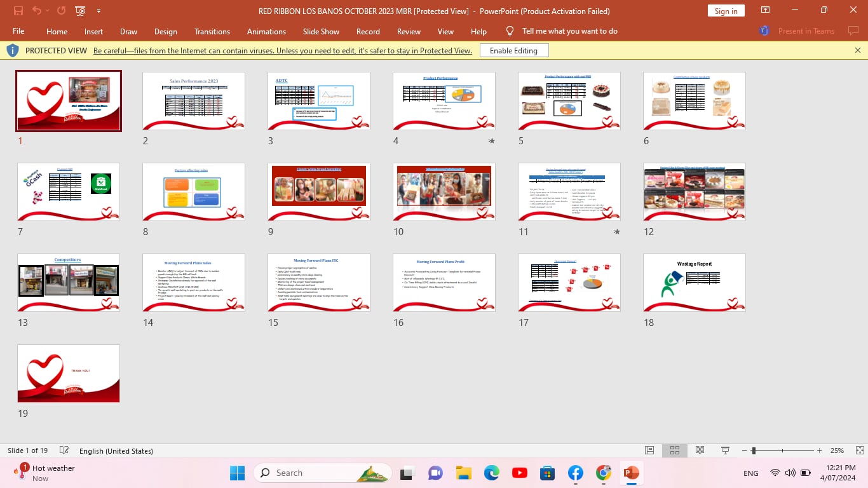
Task: Open zoom dialog via 25% level
Action: (x=837, y=451)
